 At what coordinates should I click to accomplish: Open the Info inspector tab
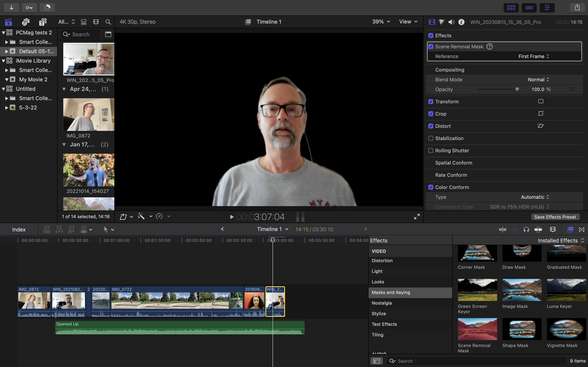461,22
